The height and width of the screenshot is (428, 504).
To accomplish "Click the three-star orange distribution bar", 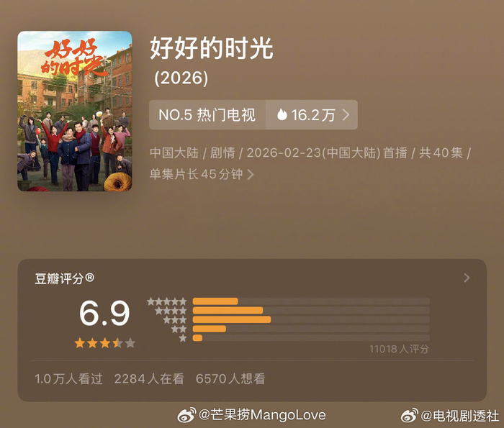I will [232, 320].
